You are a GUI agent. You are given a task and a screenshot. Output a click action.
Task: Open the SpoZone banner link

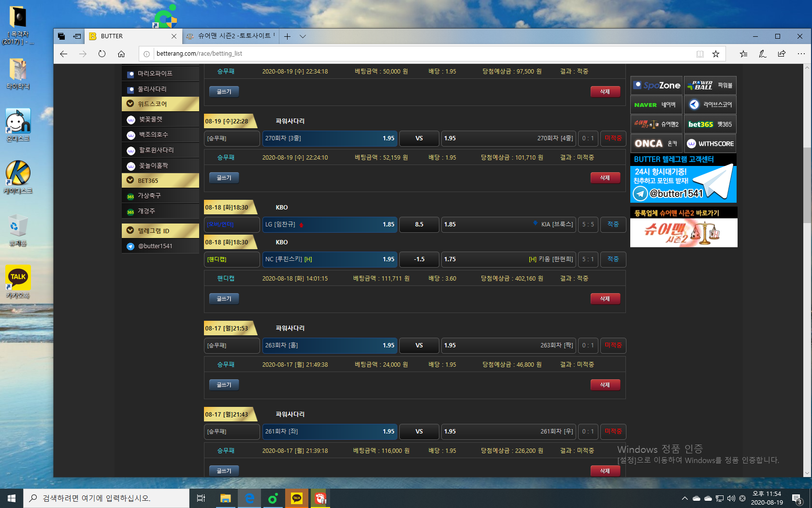tap(656, 86)
